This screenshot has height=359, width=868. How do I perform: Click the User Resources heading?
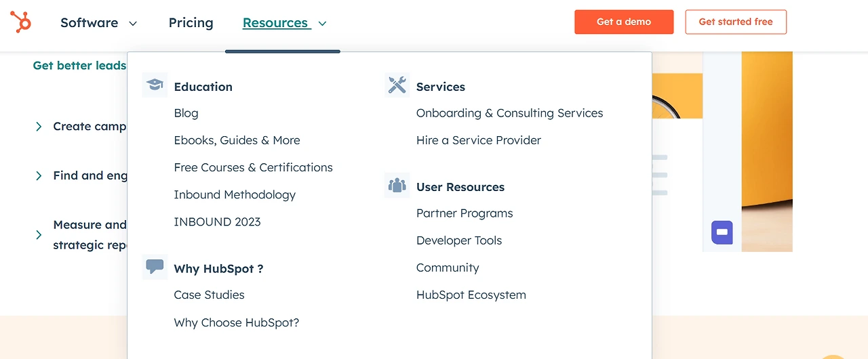[x=460, y=187]
